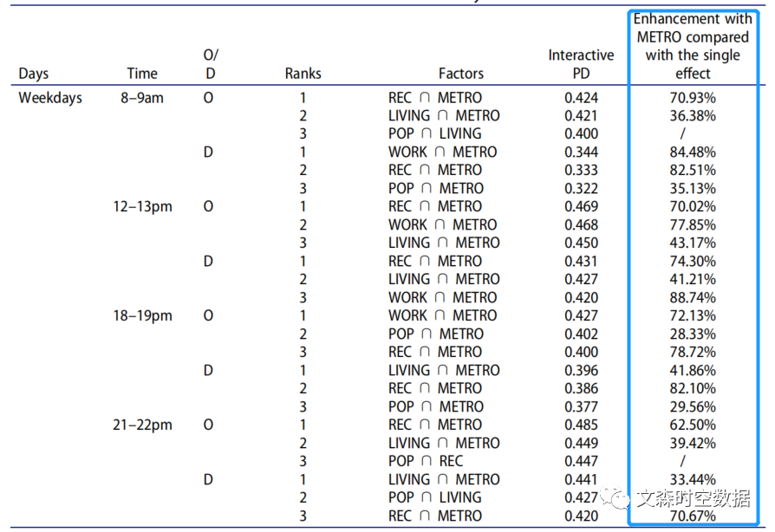775x532 pixels.
Task: Select the enhancement value 70.67%
Action: pos(693,516)
